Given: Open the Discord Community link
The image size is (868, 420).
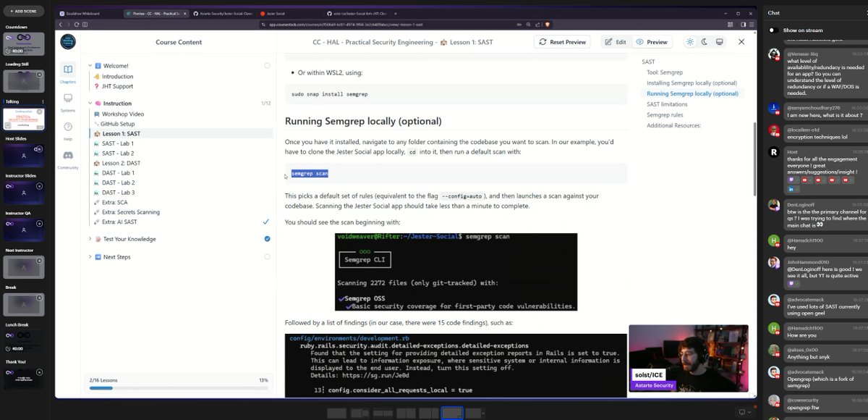Looking at the screenshot, I should [x=67, y=159].
